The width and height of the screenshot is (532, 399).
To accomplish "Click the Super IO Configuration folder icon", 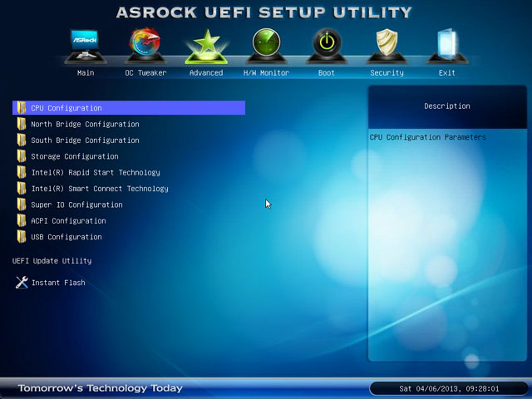I will click(x=22, y=204).
